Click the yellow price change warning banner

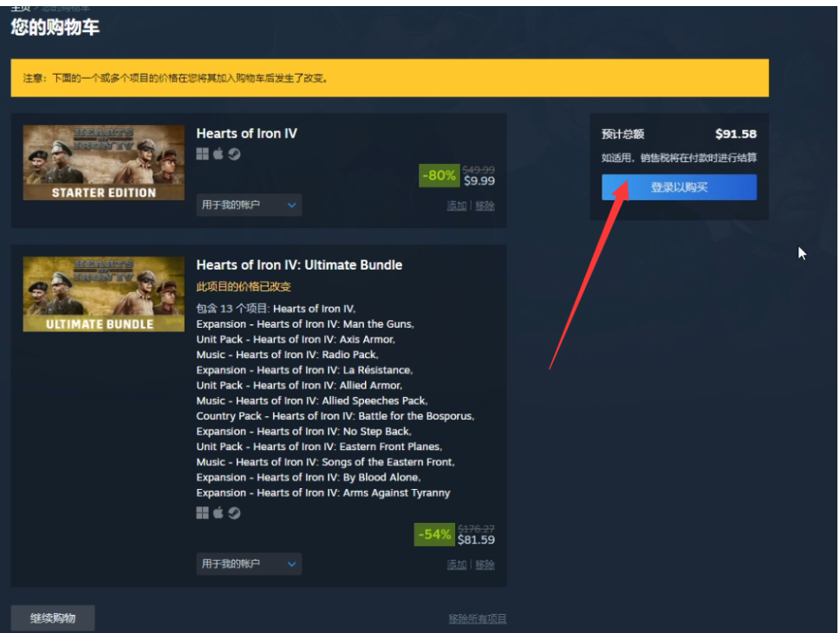click(389, 78)
